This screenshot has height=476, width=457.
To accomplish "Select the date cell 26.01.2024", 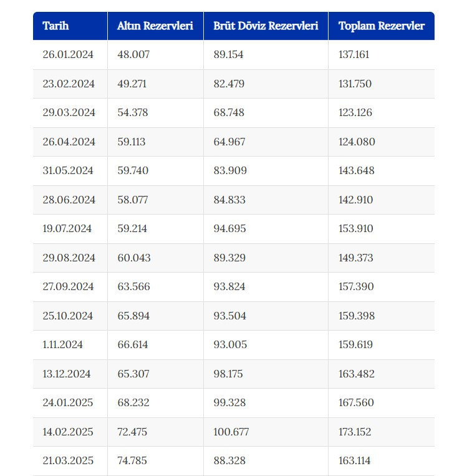I will click(x=68, y=55).
